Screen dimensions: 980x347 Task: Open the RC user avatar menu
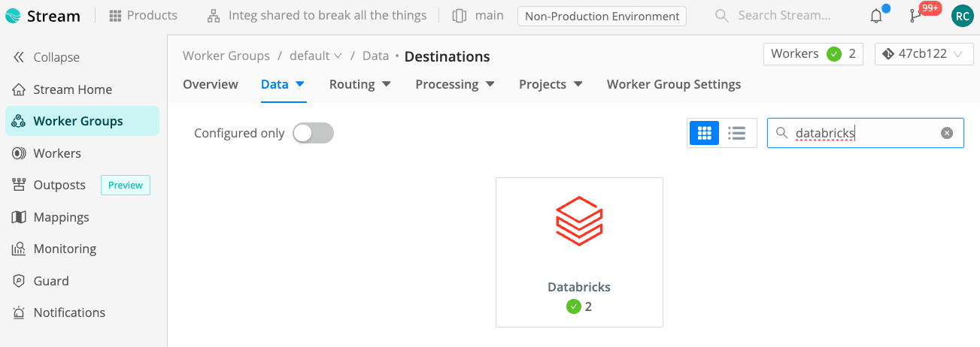[x=962, y=16]
